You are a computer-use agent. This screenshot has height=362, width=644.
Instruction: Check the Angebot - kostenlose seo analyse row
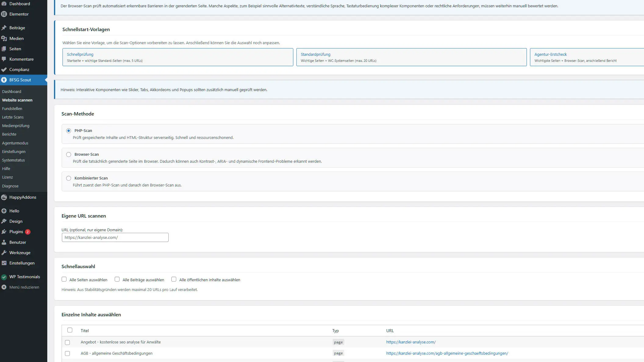click(67, 342)
